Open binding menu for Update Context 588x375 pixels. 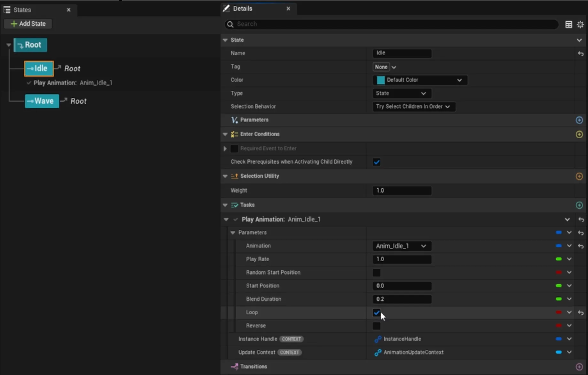click(569, 352)
